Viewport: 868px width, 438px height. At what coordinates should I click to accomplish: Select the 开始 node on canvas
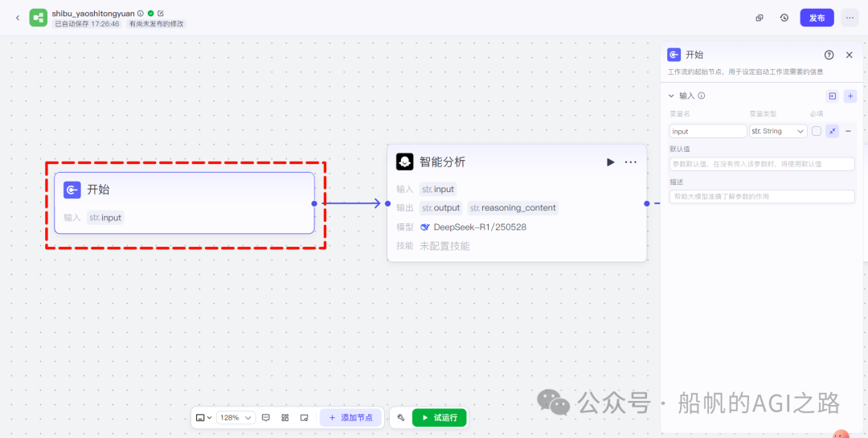(x=184, y=203)
